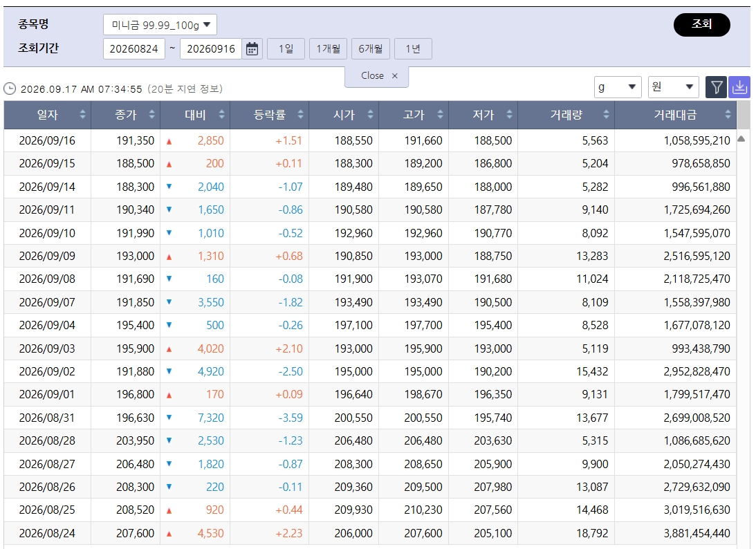Sort by 고가 column arrows
Viewport: 756px width, 549px height.
[x=440, y=115]
